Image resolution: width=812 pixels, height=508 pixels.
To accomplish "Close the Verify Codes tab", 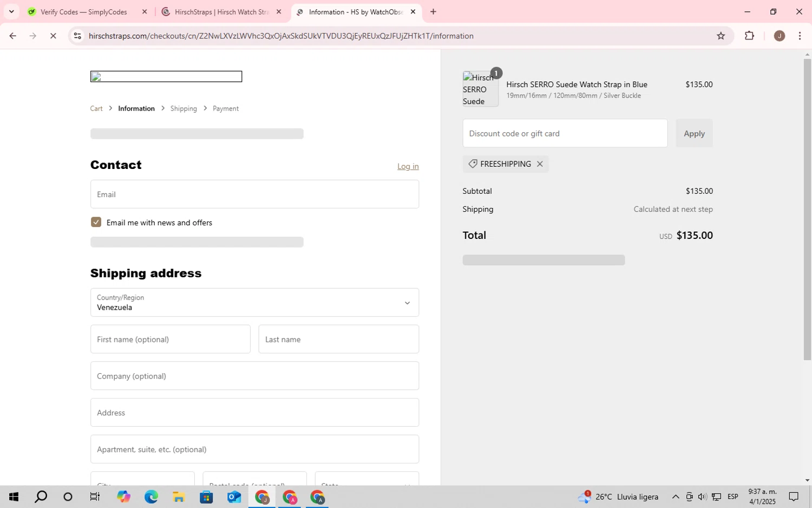I will [145, 11].
